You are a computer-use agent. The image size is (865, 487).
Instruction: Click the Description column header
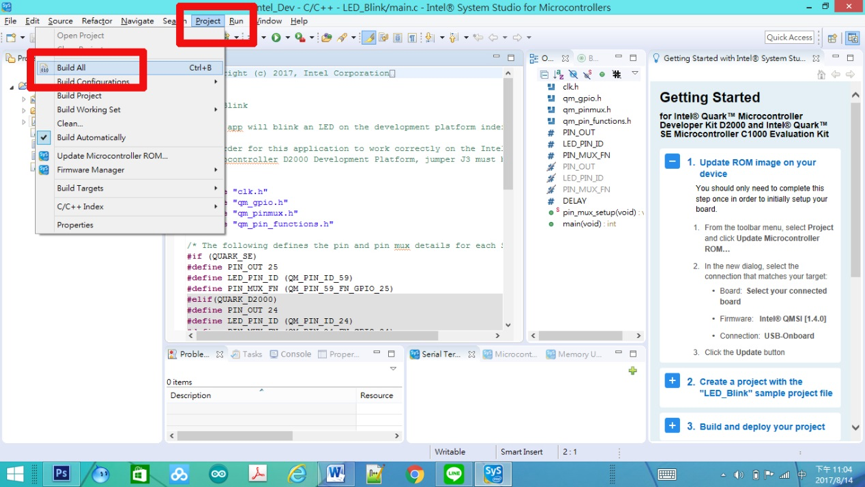click(x=261, y=395)
